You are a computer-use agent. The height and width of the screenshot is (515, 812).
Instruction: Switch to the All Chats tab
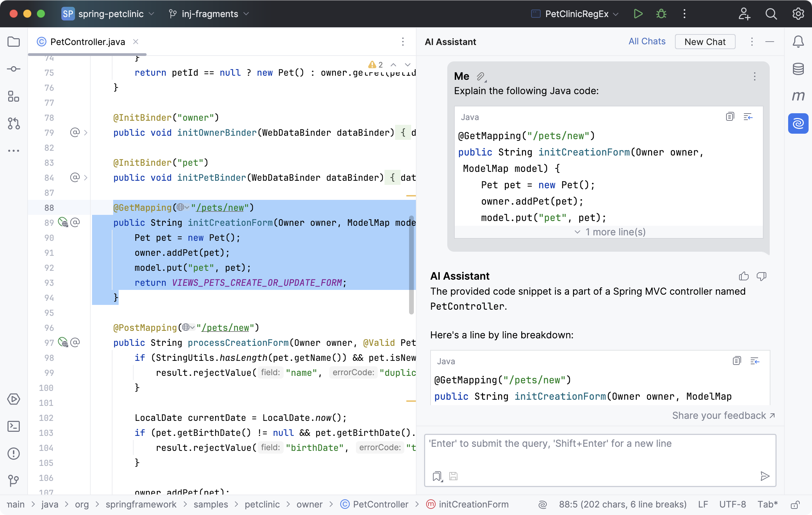pos(647,41)
